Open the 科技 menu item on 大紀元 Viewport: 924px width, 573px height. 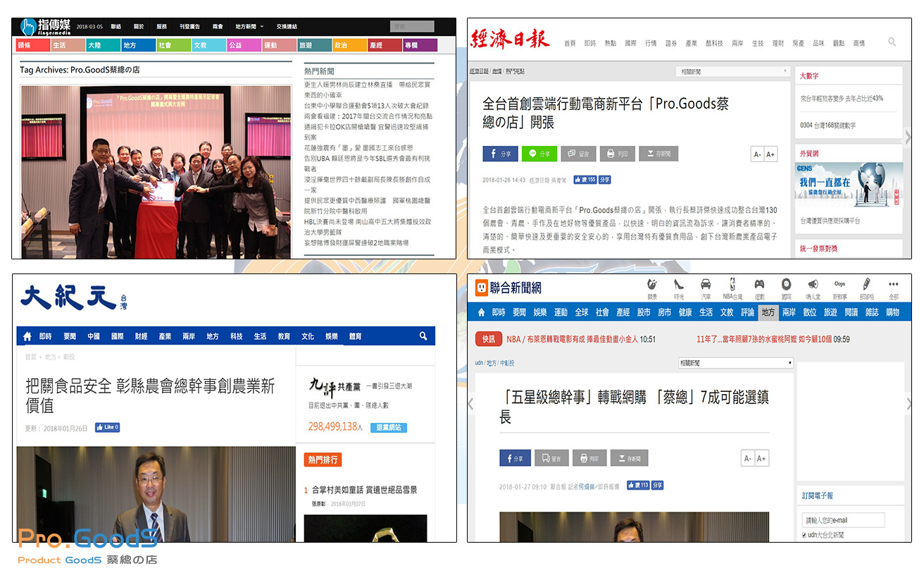pyautogui.click(x=236, y=337)
